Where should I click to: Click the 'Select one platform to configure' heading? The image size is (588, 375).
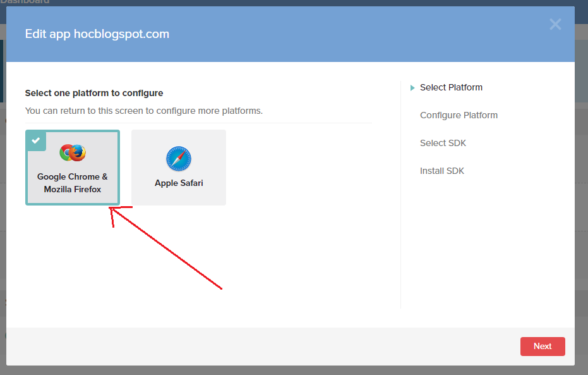(94, 93)
